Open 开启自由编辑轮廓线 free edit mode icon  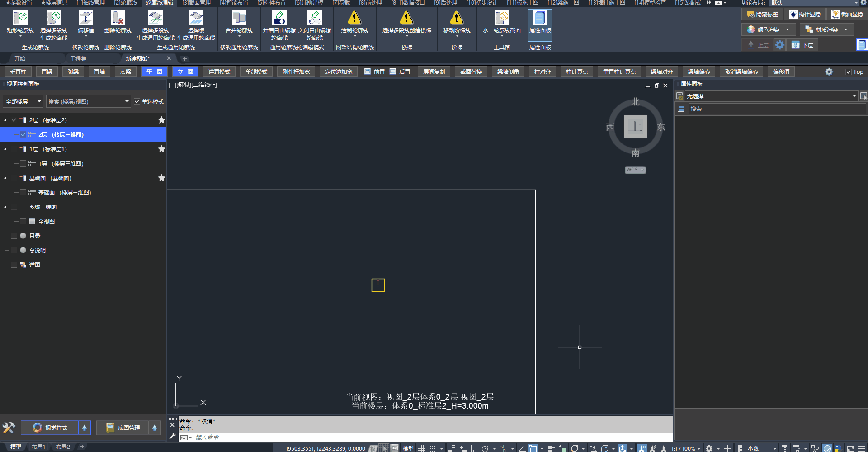(x=279, y=18)
